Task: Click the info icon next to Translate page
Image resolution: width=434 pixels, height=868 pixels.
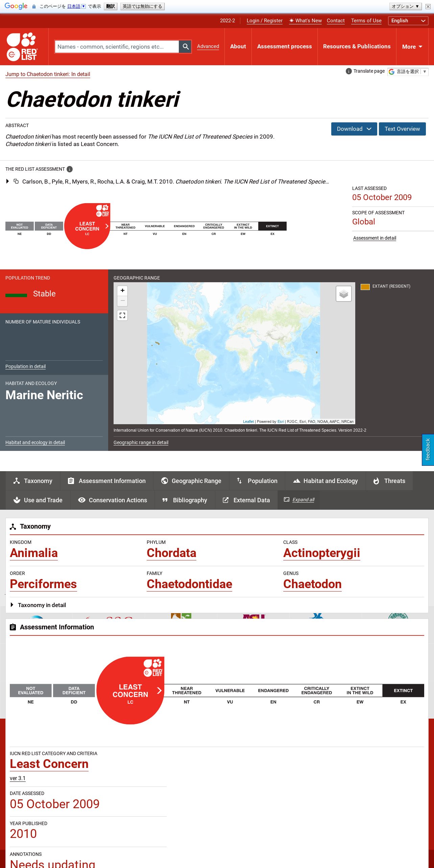Action: [349, 71]
